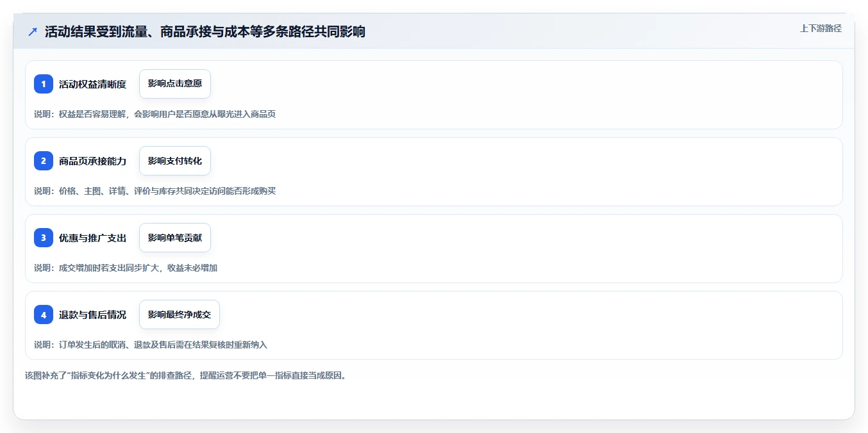Viewport: 868px width, 433px height.
Task: Click the 商品页承接能力 heading
Action: coord(93,161)
